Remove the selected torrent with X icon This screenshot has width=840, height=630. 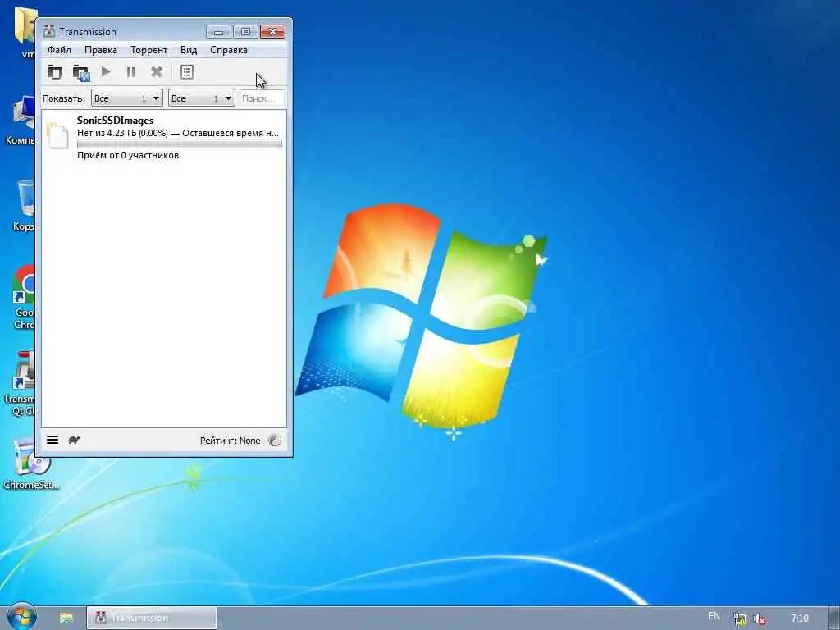point(157,72)
